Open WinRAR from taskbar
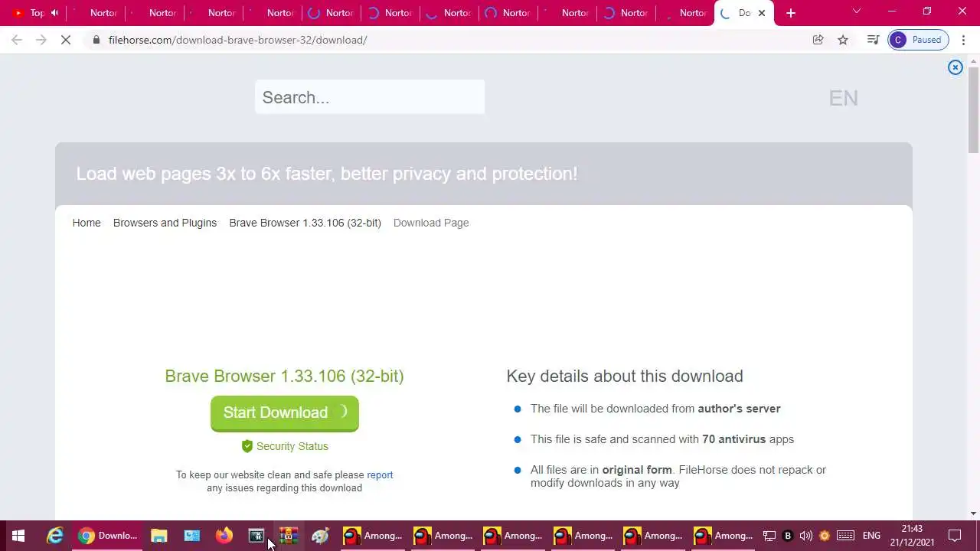 289,536
